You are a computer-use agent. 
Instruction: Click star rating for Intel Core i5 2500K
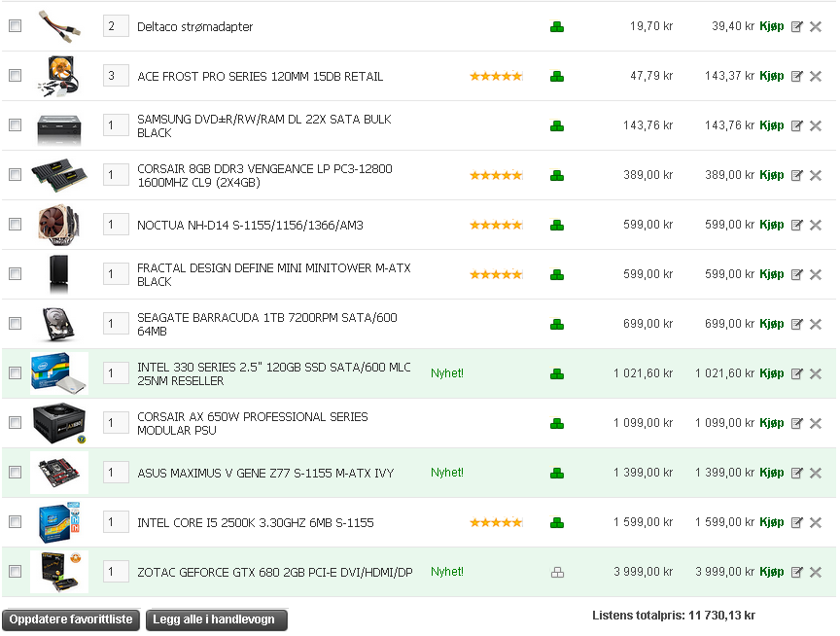(496, 522)
